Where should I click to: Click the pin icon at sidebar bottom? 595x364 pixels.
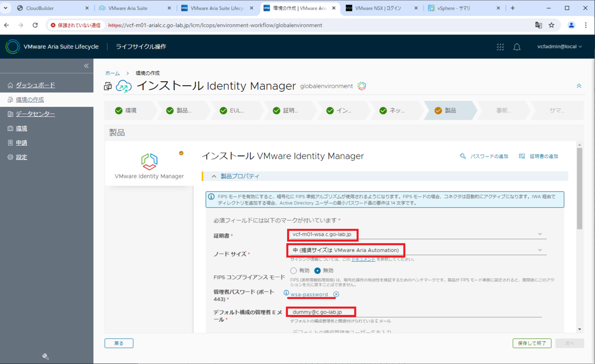[x=45, y=356]
